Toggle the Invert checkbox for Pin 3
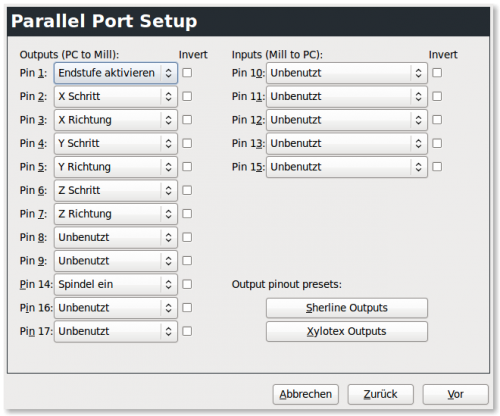This screenshot has width=500, height=416. (x=187, y=120)
